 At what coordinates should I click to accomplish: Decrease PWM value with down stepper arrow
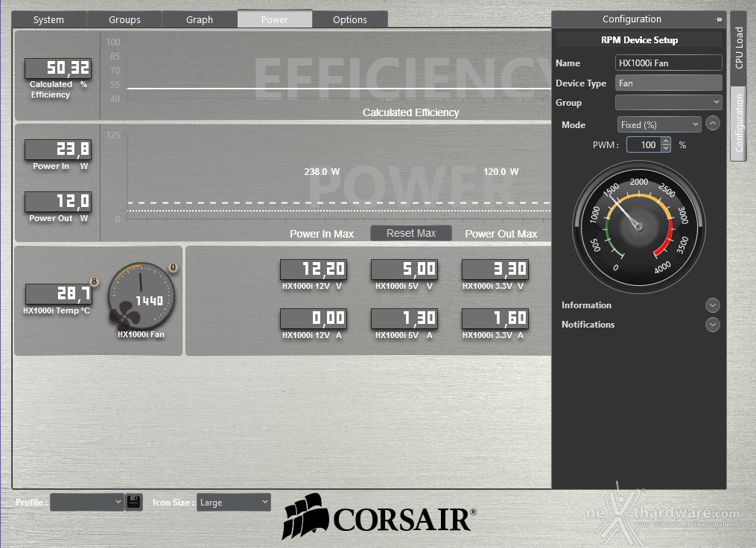click(666, 148)
